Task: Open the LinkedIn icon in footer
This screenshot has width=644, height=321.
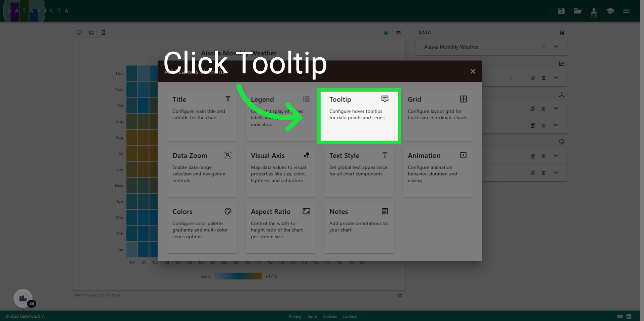Action: point(629,316)
